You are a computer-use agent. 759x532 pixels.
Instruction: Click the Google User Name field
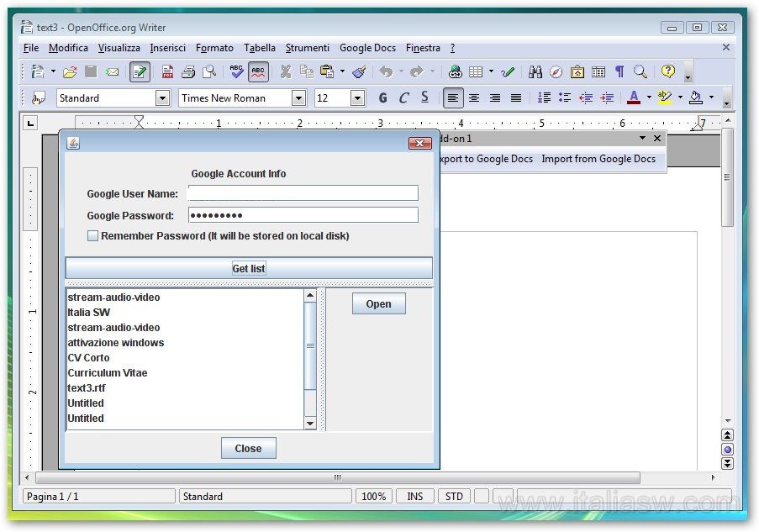[x=303, y=193]
